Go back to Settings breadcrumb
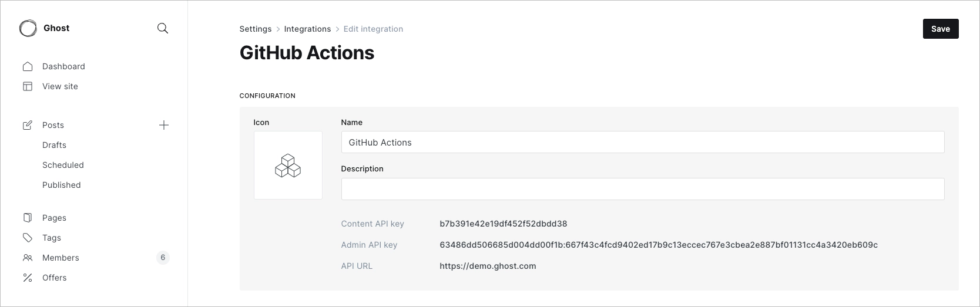This screenshot has width=980, height=307. pos(256,29)
